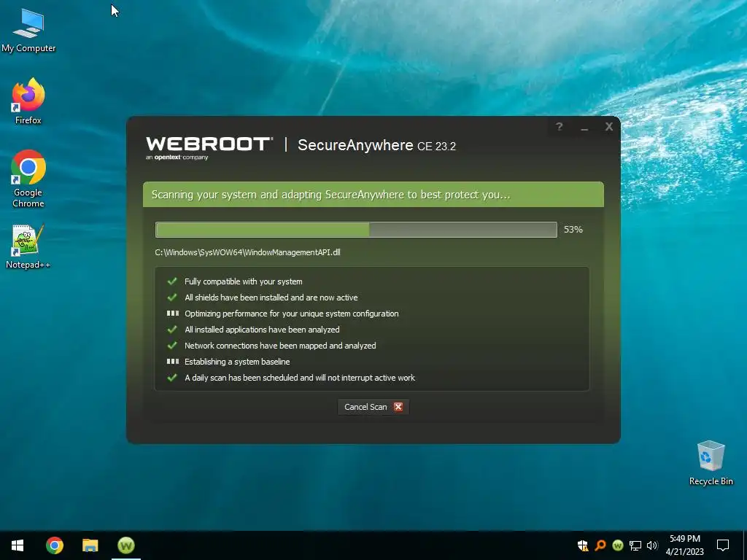
Task: Click the 53% progress value
Action: [573, 230]
